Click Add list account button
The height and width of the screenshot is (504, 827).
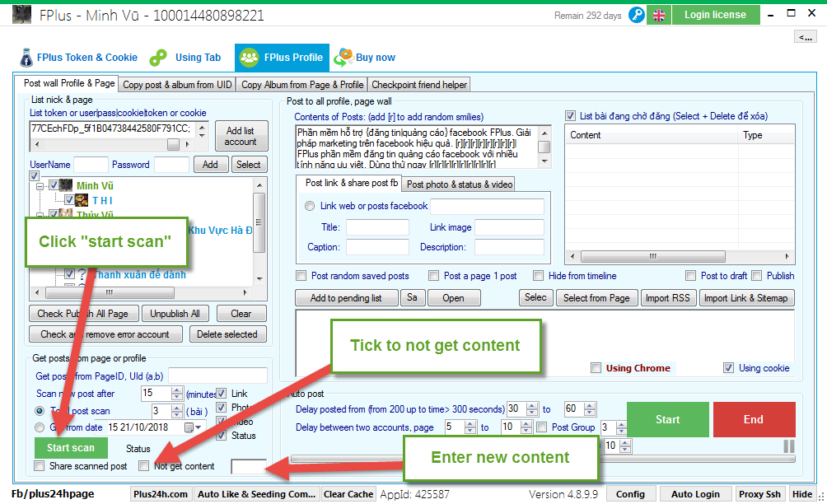pyautogui.click(x=241, y=136)
